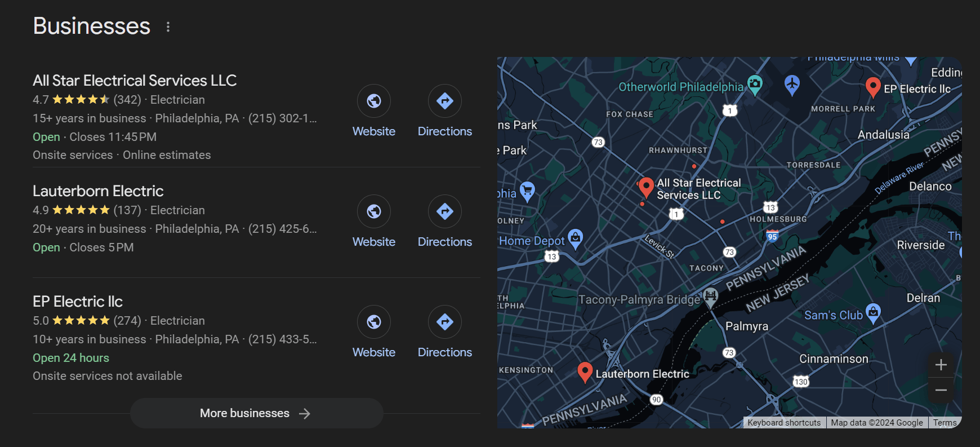980x447 pixels.
Task: Click 'Map data ©2024 Google' attribution
Action: 877,423
